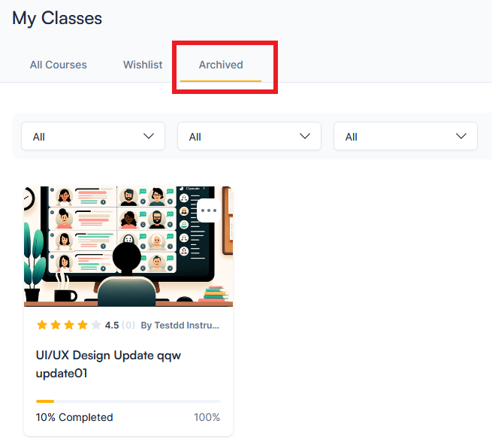Screen dimensions: 492x448
Task: Expand the third All filter dropdown
Action: pyautogui.click(x=406, y=136)
